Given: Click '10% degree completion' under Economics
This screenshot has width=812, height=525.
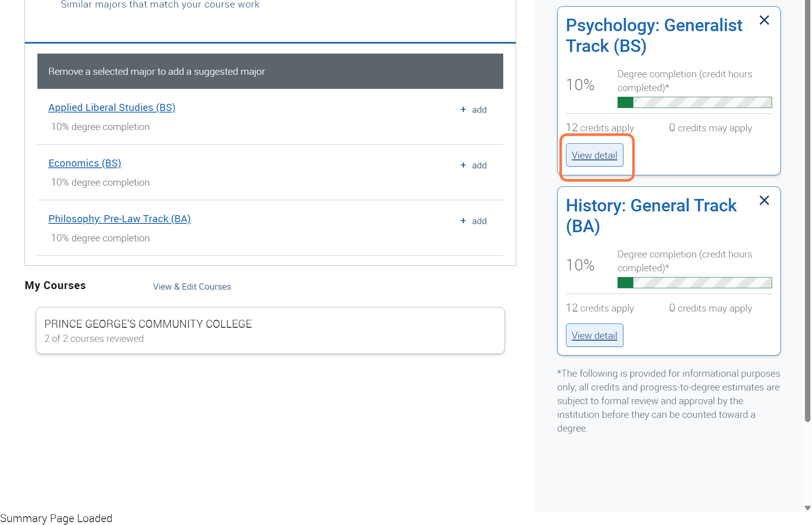Looking at the screenshot, I should tap(100, 182).
